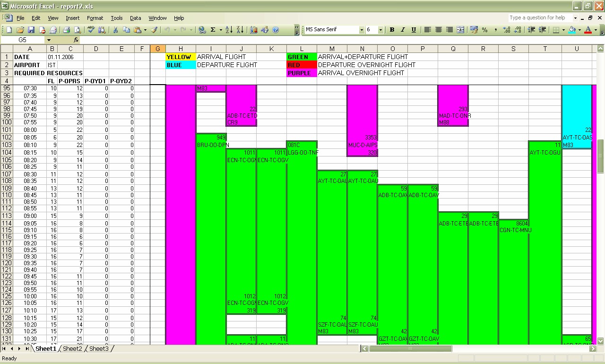Expand the Fill Color dropdown arrow
Screen dimensions: 605x364
(x=579, y=30)
